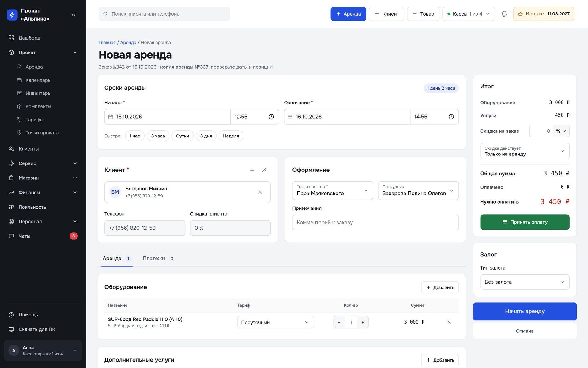
Task: Click Скачать для ПК
Action: coord(43,329)
